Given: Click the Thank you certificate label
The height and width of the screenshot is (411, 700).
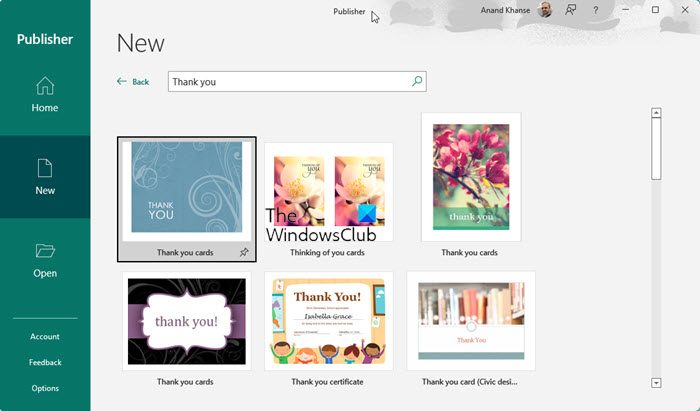Looking at the screenshot, I should 327,382.
